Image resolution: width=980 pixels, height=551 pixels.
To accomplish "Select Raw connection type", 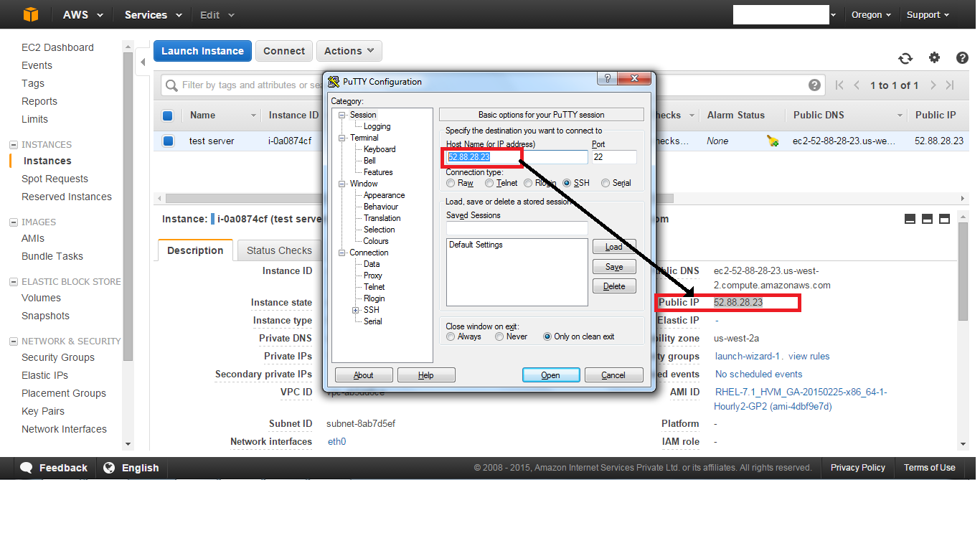I will 451,183.
